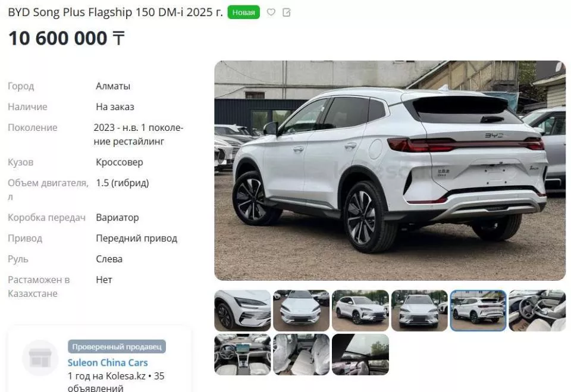Select panoramic roof thumbnail

(360, 355)
